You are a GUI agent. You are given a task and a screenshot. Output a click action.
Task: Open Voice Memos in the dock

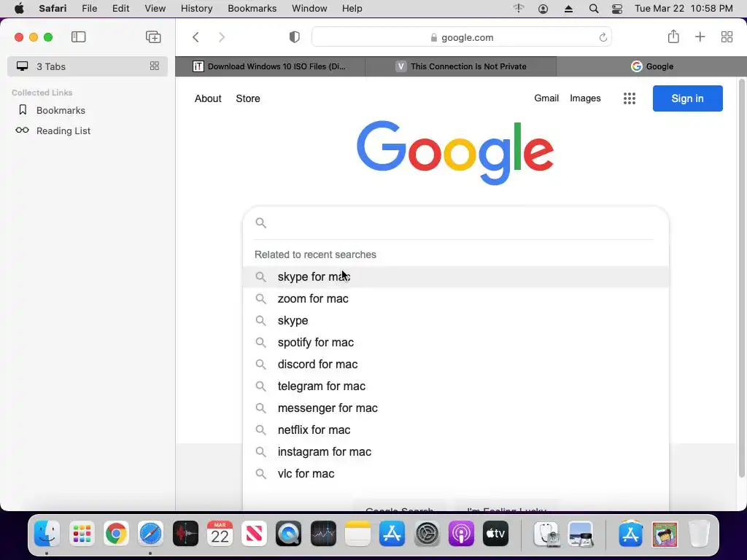185,534
